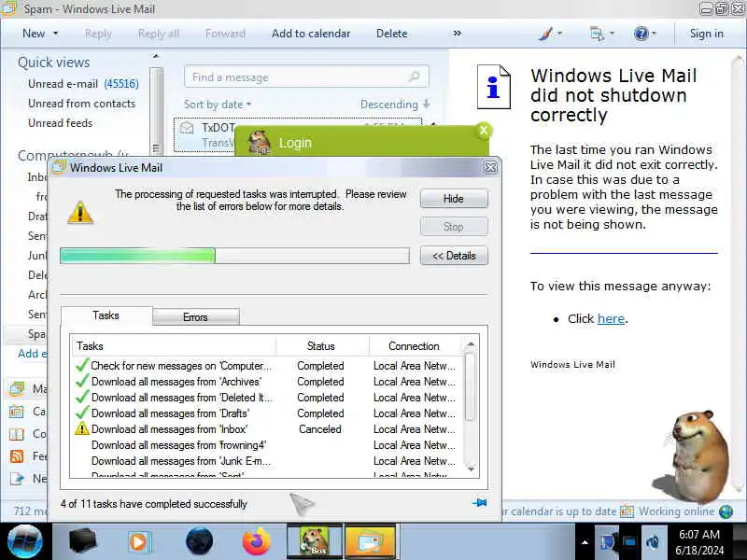Click green checkmark beside Drafts task

click(x=82, y=413)
